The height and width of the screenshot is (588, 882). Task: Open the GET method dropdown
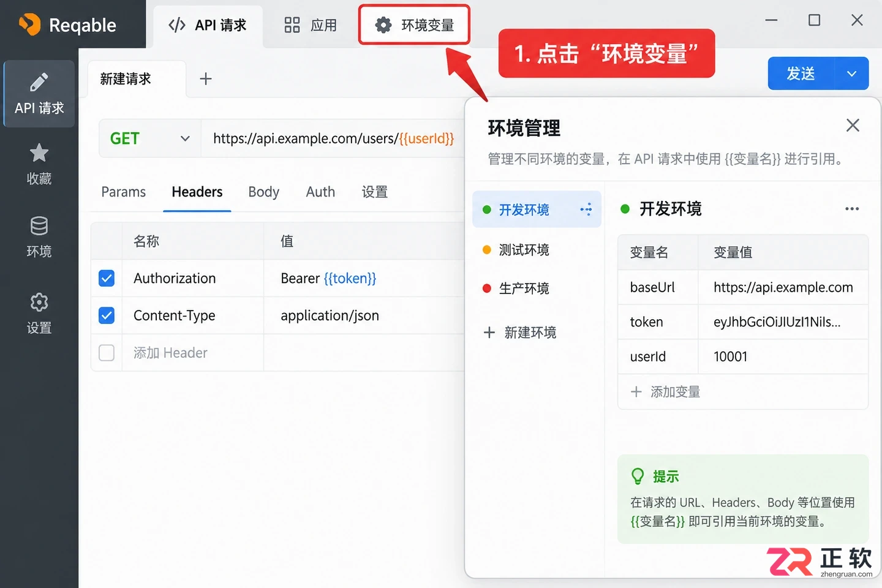(x=150, y=138)
